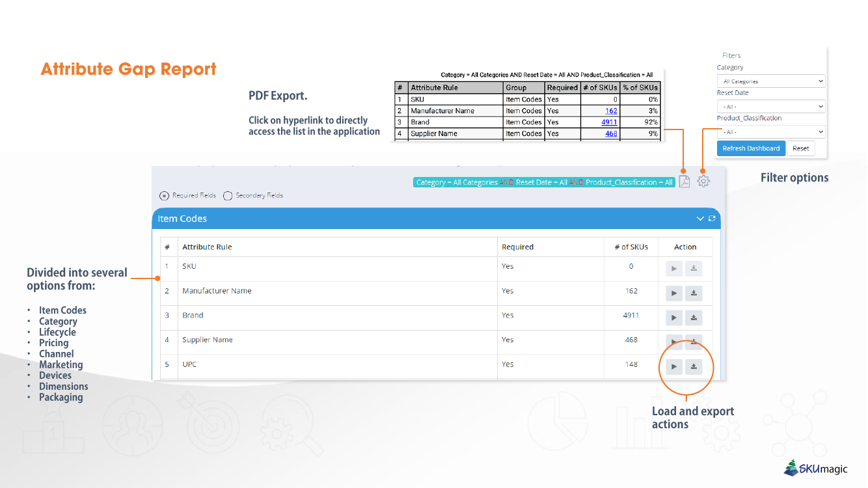
Task: Click the Packaging list item
Action: point(61,397)
